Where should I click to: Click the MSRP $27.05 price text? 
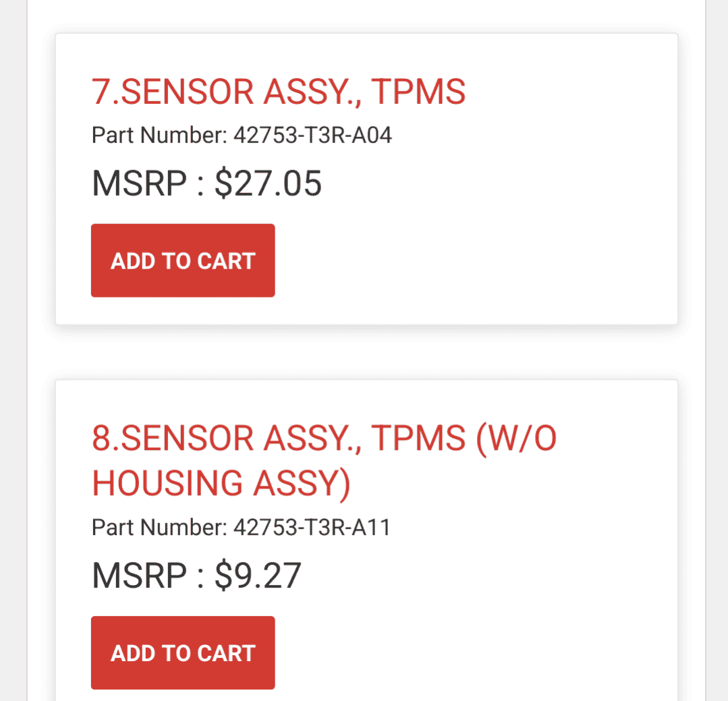(x=206, y=182)
